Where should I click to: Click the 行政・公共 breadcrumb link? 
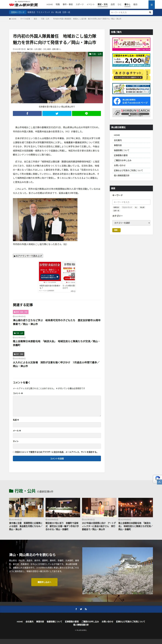pos(45,19)
